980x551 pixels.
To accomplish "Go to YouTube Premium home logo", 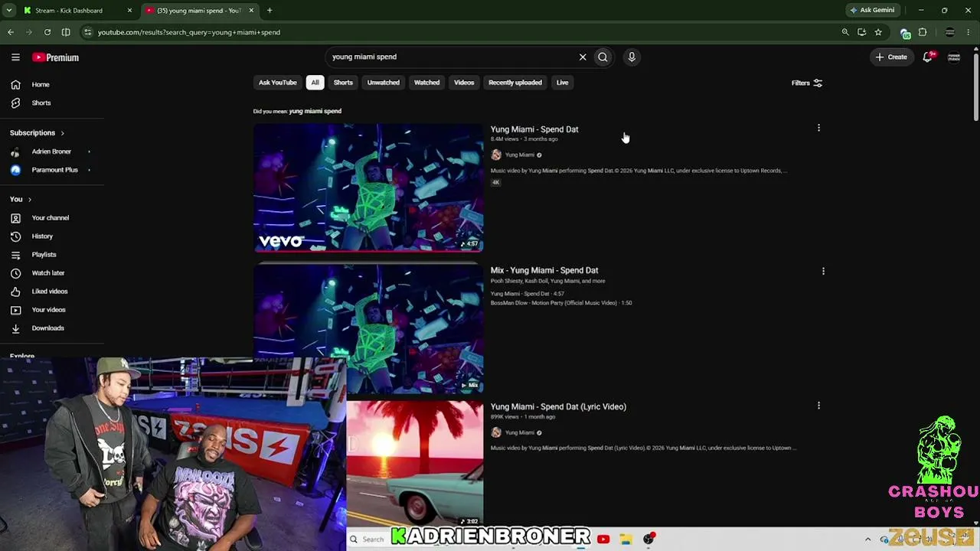I will point(55,57).
